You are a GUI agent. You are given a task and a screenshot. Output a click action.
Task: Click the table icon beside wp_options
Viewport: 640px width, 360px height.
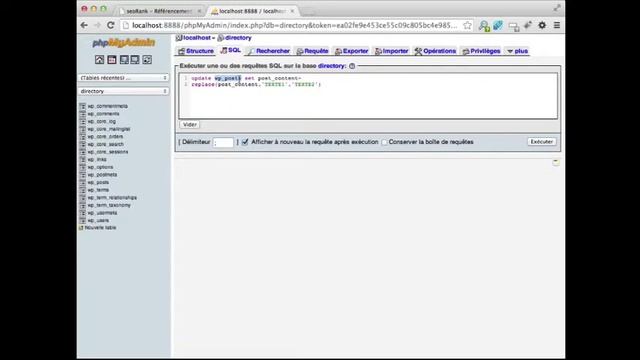pos(82,167)
